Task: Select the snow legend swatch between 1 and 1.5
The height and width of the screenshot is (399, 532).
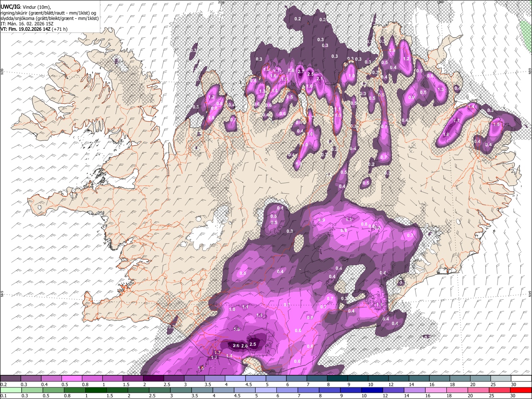Action: (x=113, y=378)
